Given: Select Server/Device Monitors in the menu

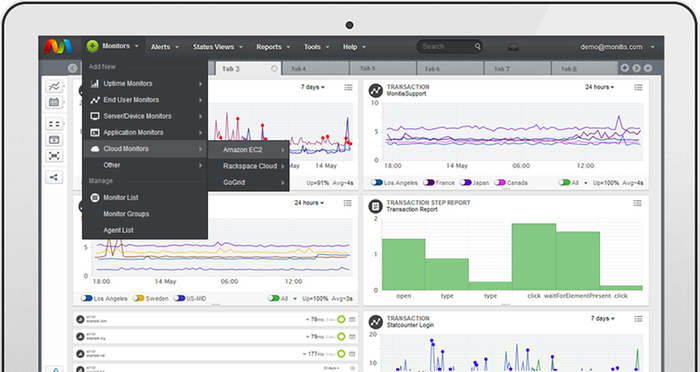Looking at the screenshot, I should 145,116.
